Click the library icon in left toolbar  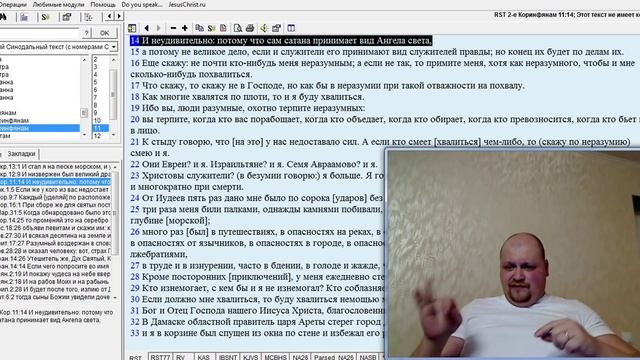[24, 17]
